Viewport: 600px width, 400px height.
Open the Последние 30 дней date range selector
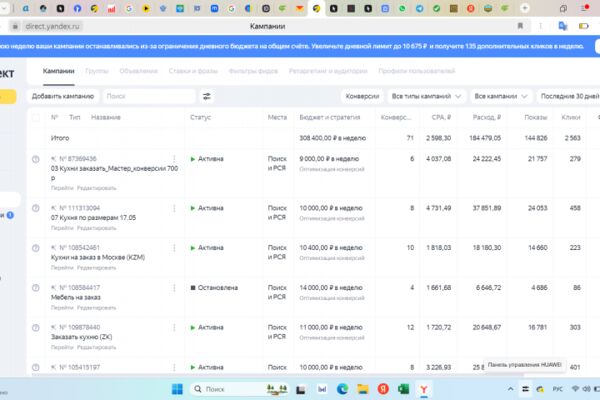(x=568, y=96)
